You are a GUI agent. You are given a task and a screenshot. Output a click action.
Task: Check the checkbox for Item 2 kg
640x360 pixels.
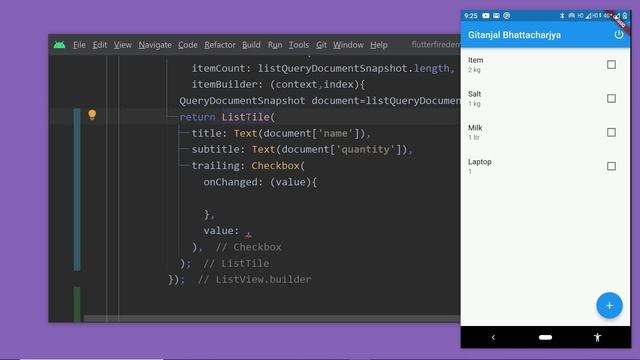611,64
